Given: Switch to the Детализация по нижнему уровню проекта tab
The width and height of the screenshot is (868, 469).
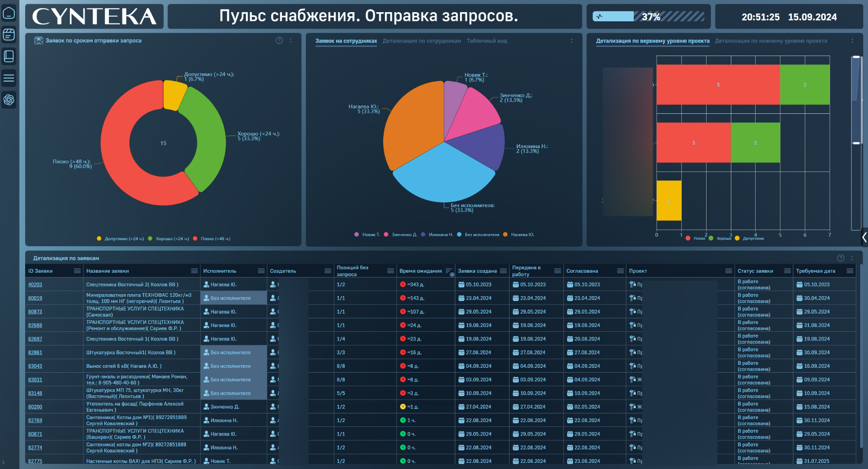Looking at the screenshot, I should (771, 41).
